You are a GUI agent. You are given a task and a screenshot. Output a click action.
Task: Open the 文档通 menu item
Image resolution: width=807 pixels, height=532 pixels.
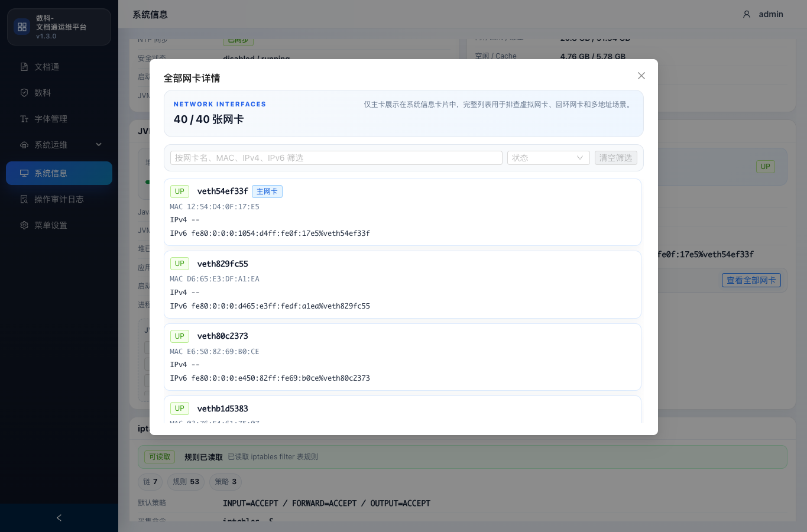(x=59, y=67)
